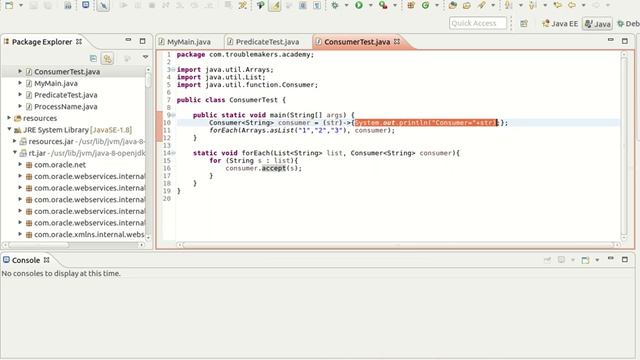This screenshot has height=360, width=640.
Task: Click the Display Selected Console icon
Action: (562, 260)
